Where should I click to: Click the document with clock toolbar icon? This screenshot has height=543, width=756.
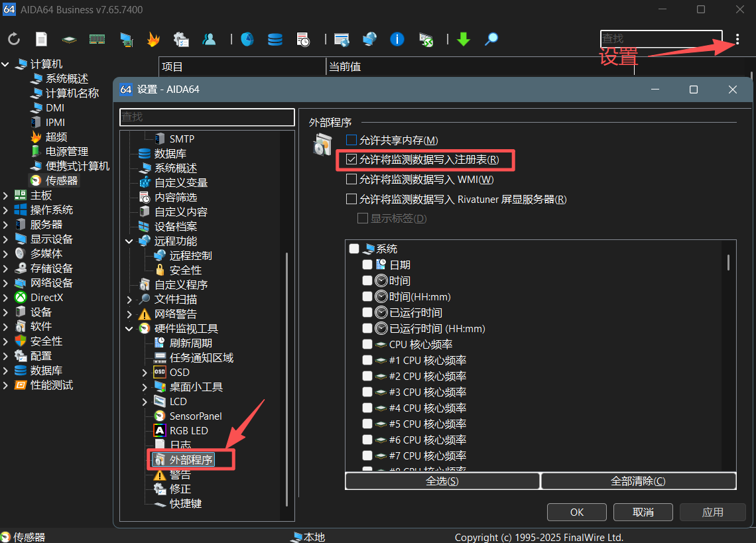[303, 40]
